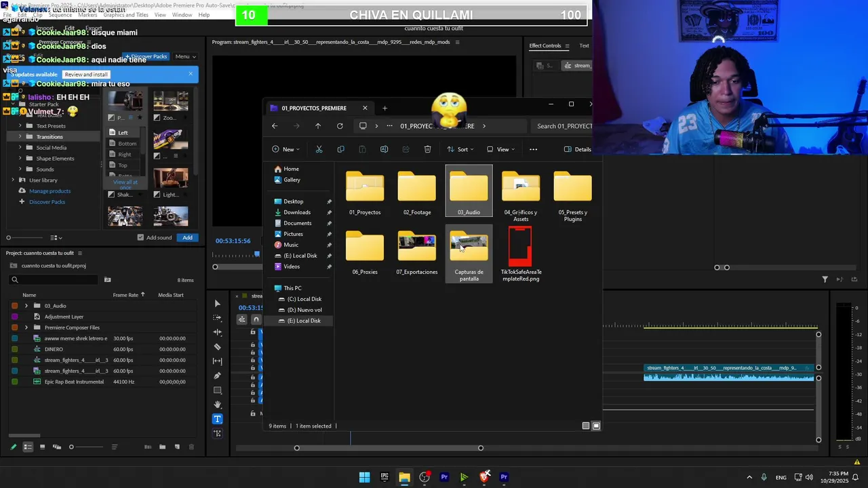Expand the 03_Audio bin in Project panel

click(x=26, y=306)
